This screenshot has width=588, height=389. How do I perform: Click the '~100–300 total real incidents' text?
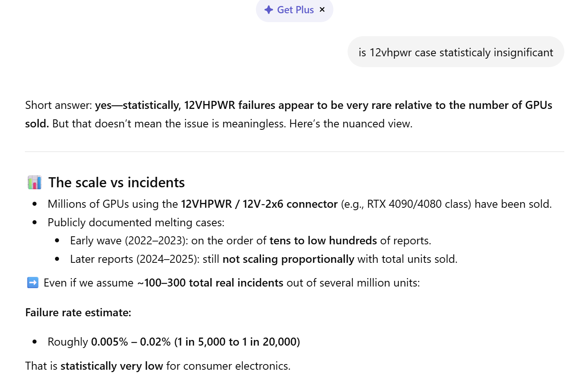[210, 283]
